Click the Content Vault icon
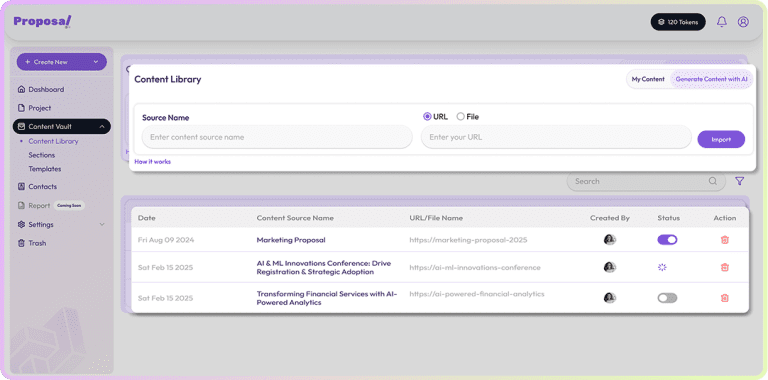Image resolution: width=768 pixels, height=380 pixels. 21,127
